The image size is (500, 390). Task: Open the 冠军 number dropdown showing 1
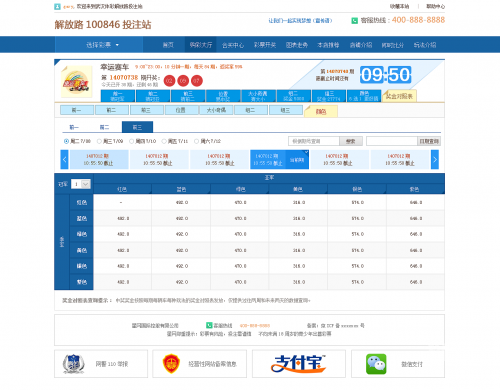81,184
